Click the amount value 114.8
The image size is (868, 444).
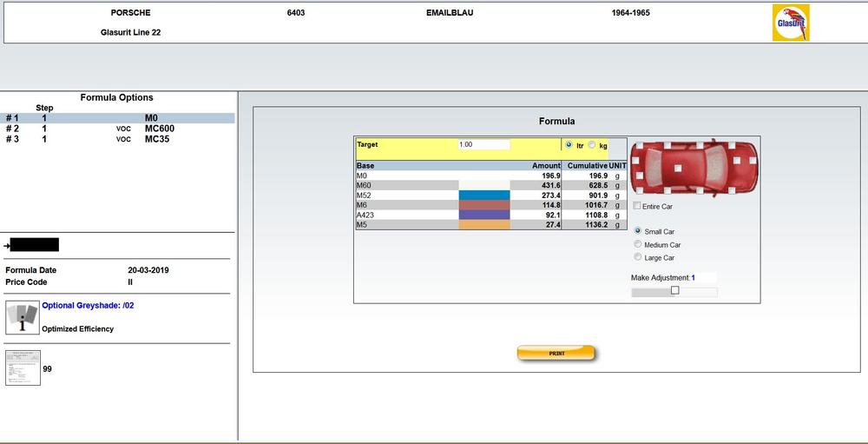(549, 205)
